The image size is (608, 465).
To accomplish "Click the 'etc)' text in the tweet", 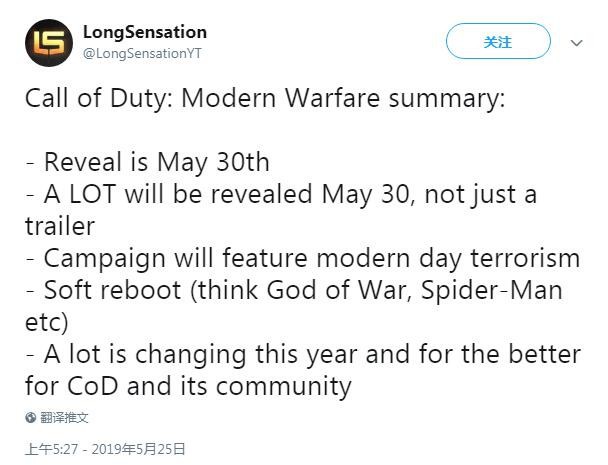I will pyautogui.click(x=46, y=322).
